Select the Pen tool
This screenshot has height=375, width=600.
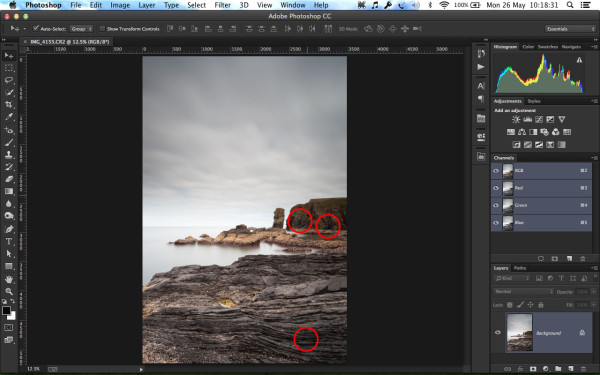(9, 229)
